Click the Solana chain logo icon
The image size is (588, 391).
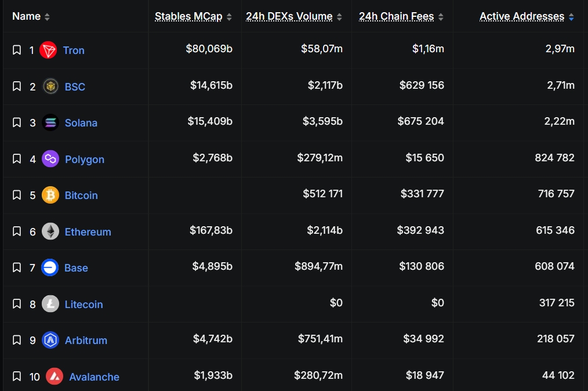50,122
